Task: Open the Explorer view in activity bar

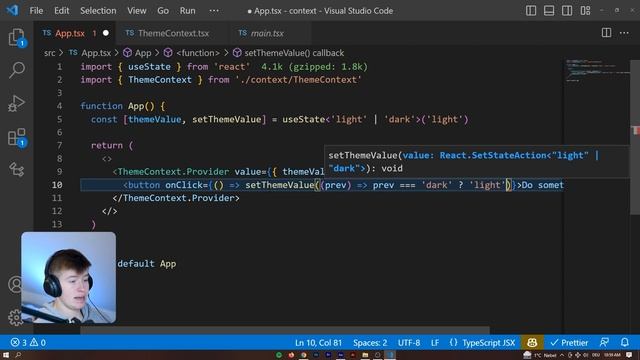Action: tap(16, 38)
